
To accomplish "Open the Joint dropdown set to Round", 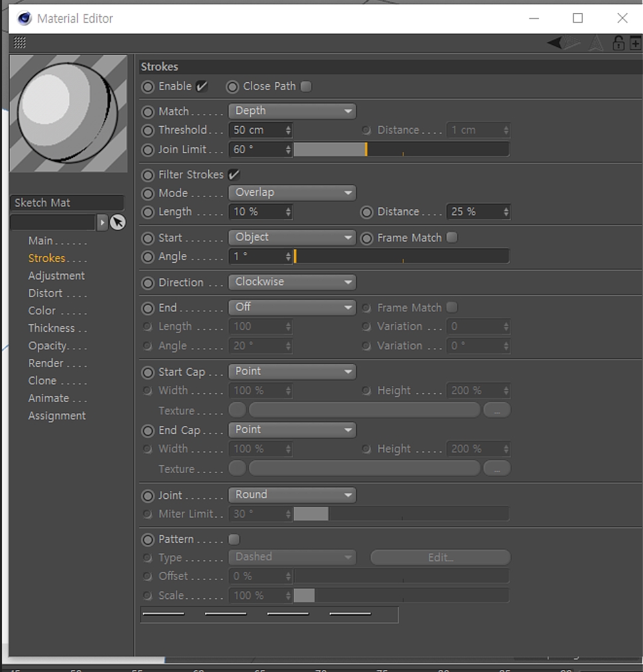I will tap(293, 495).
